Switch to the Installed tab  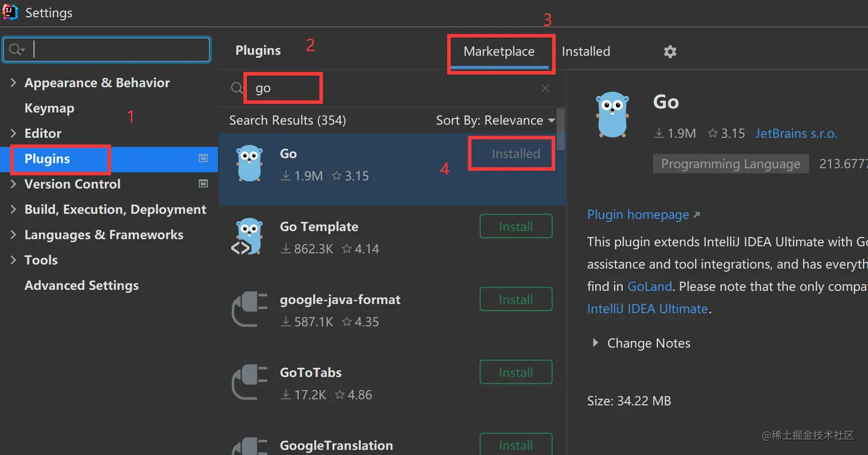click(586, 52)
